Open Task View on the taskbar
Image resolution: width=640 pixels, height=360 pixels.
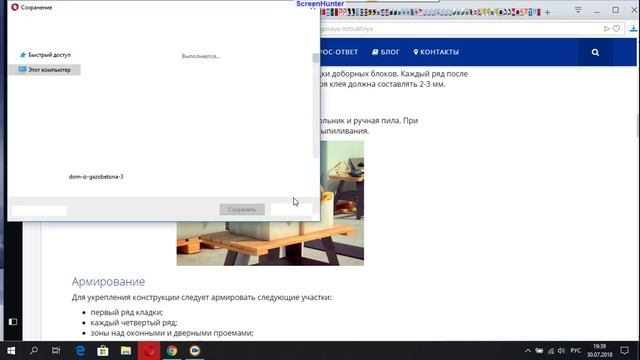pyautogui.click(x=56, y=351)
